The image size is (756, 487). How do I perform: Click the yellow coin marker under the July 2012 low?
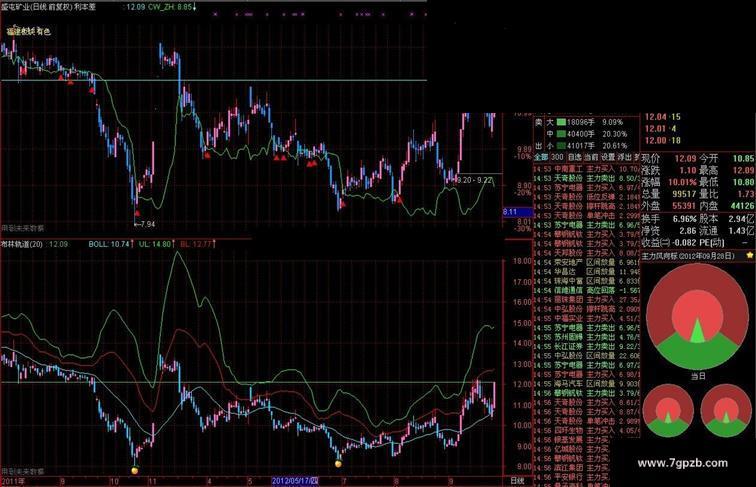coord(338,464)
